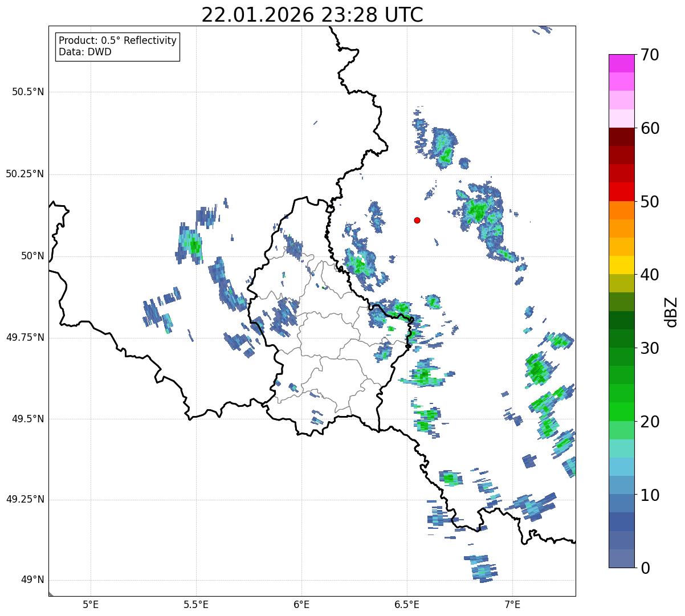This screenshot has width=685, height=616.
Task: Click the orange swatch just below 50 dBZ
Action: [622, 210]
